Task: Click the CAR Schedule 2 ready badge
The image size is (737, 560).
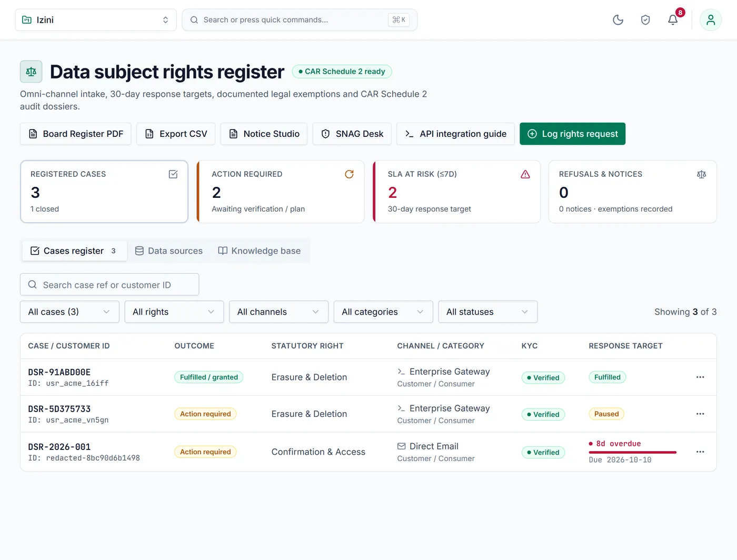Action: (x=342, y=72)
